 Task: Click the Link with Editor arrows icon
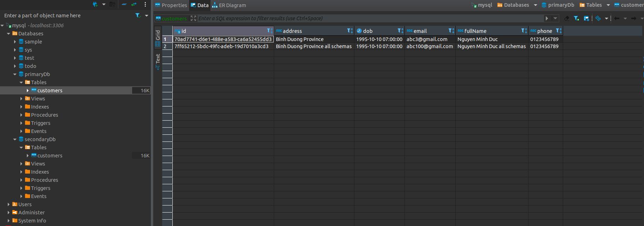(134, 5)
